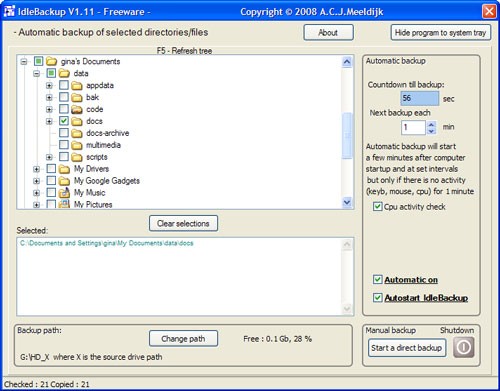The image size is (500, 391).
Task: Click the docs folder icon
Action: point(77,121)
